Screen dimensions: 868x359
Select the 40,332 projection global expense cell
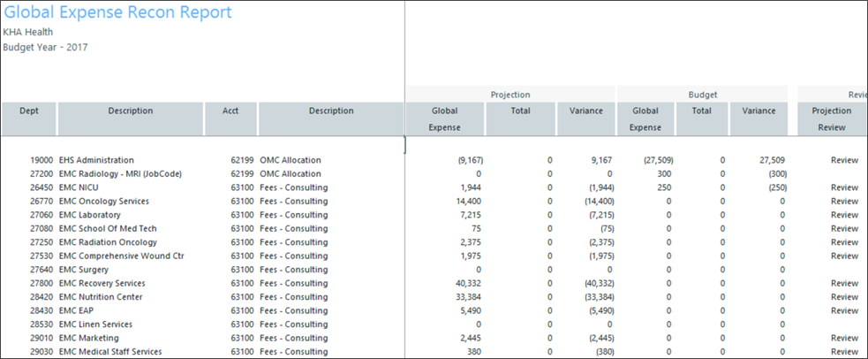[465, 283]
